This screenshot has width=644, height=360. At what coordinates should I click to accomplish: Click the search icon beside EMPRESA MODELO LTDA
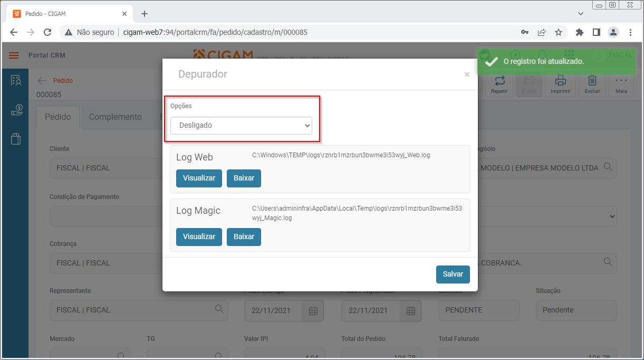608,167
